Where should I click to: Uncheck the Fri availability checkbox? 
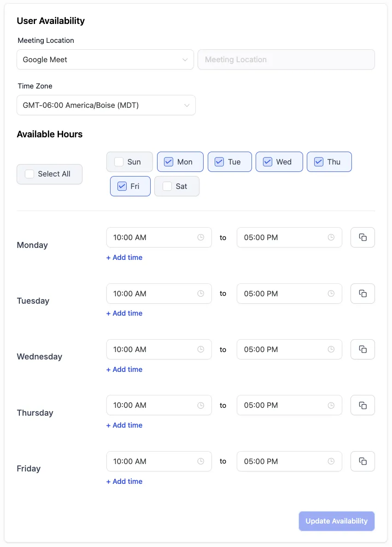click(x=122, y=186)
